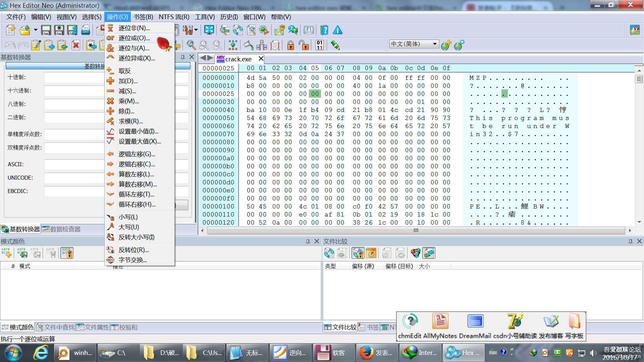
Task: Click the closed padlock icon
Action: click(x=290, y=45)
